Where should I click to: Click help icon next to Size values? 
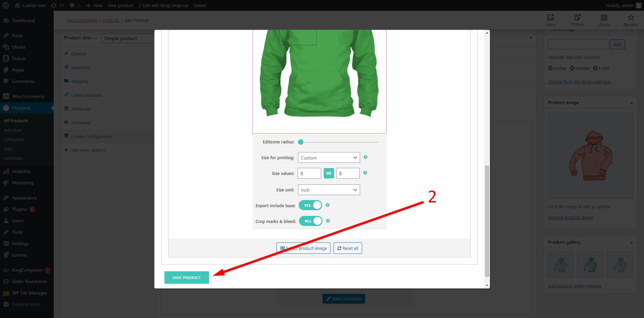[365, 173]
